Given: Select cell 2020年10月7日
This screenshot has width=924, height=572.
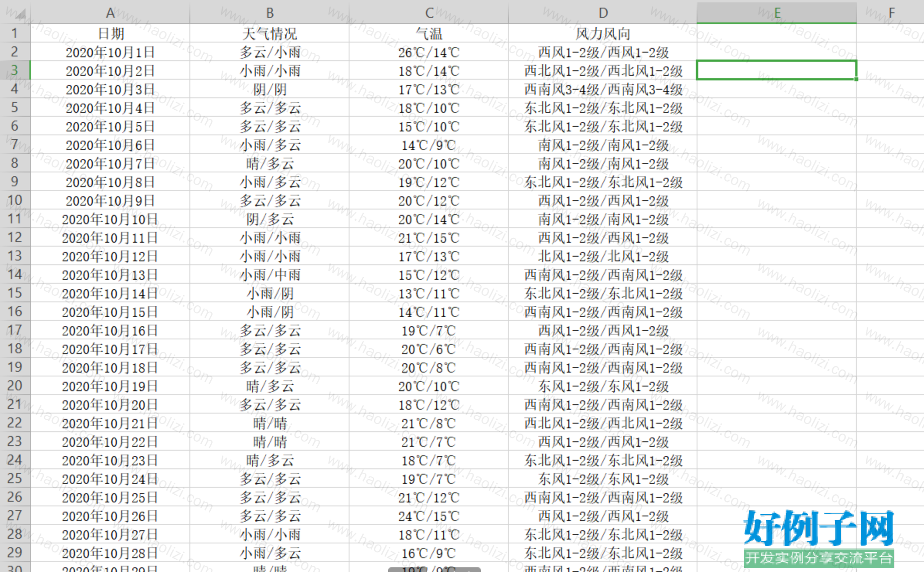Looking at the screenshot, I should click(110, 163).
